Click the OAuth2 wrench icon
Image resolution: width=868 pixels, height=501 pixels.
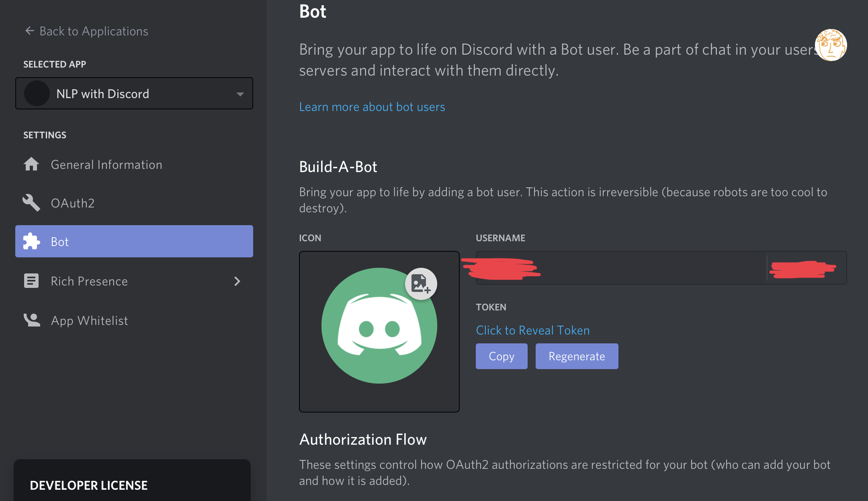pos(32,203)
